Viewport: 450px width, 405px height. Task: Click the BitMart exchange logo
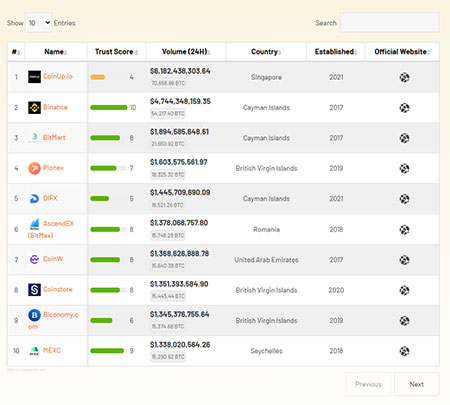click(34, 138)
